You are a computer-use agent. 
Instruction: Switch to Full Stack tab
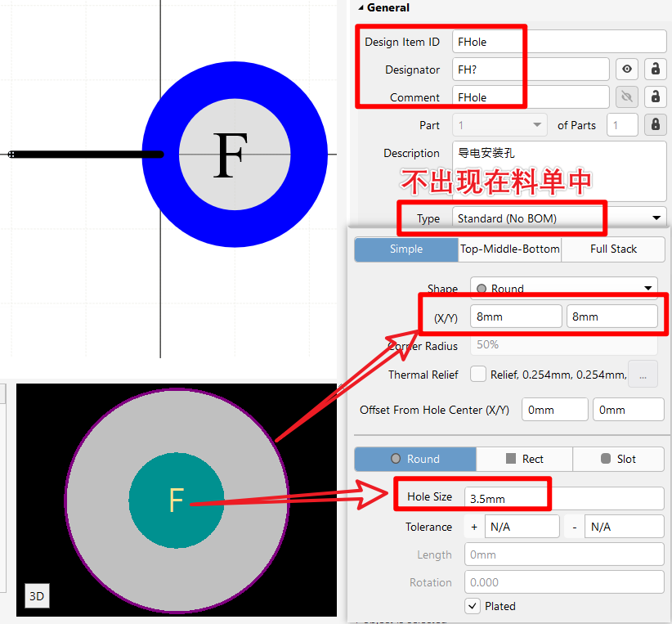(613, 249)
